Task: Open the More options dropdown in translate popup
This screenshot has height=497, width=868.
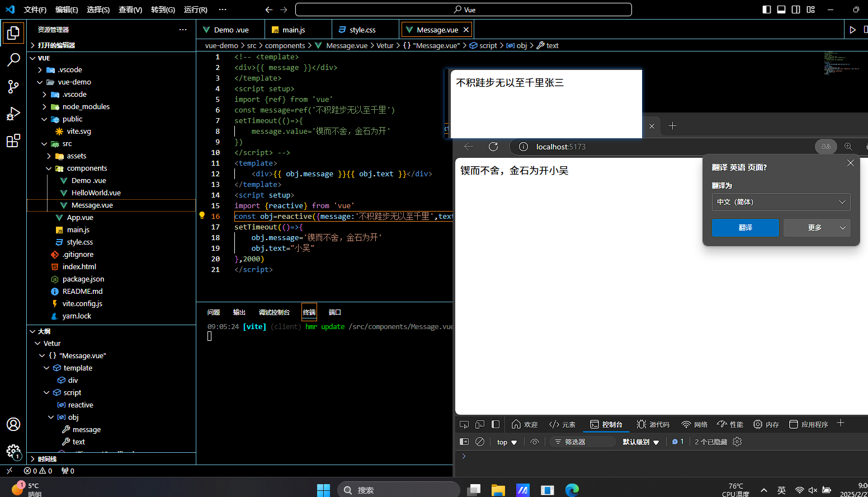Action: (x=817, y=228)
